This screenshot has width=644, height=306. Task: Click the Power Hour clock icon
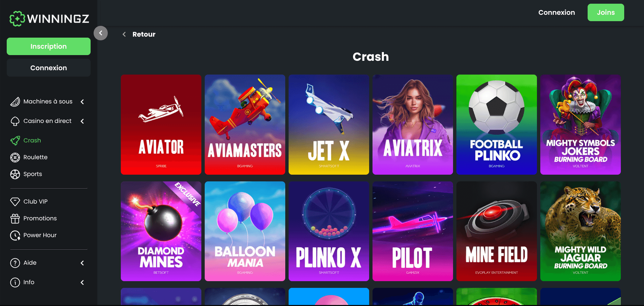15,235
